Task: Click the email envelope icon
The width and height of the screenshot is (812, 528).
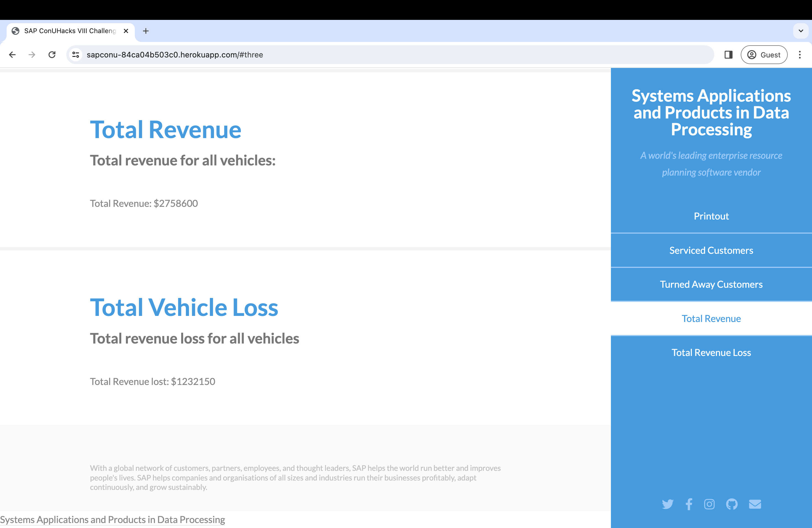Action: pos(755,504)
